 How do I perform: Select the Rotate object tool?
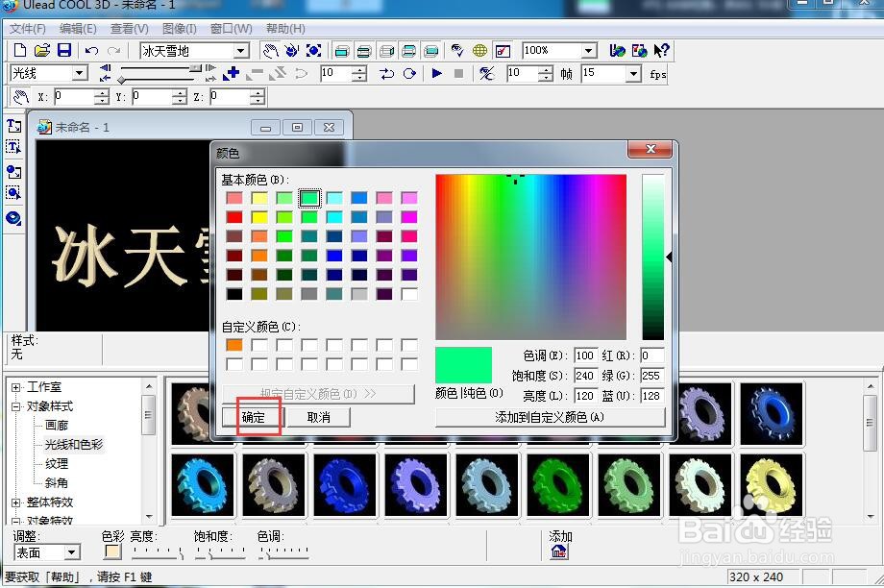point(291,51)
